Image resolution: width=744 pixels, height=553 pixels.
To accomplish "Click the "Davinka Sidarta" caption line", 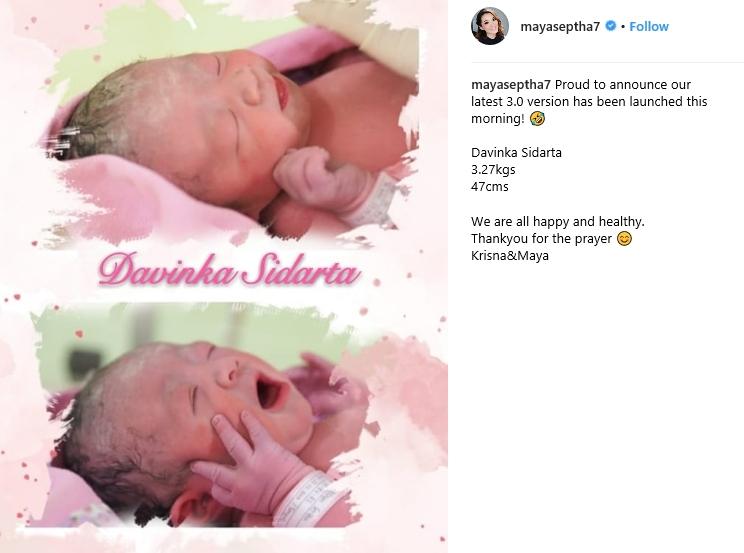I will [x=516, y=153].
